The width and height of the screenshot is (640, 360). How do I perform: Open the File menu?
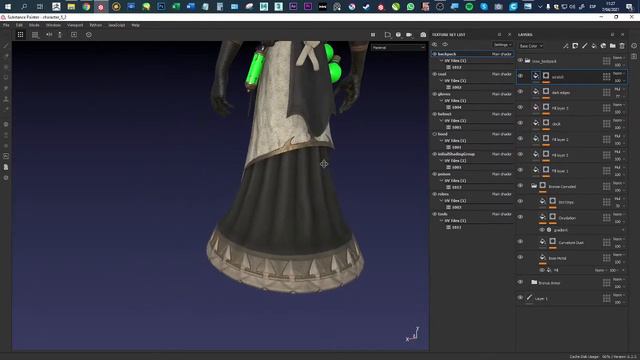point(6,25)
